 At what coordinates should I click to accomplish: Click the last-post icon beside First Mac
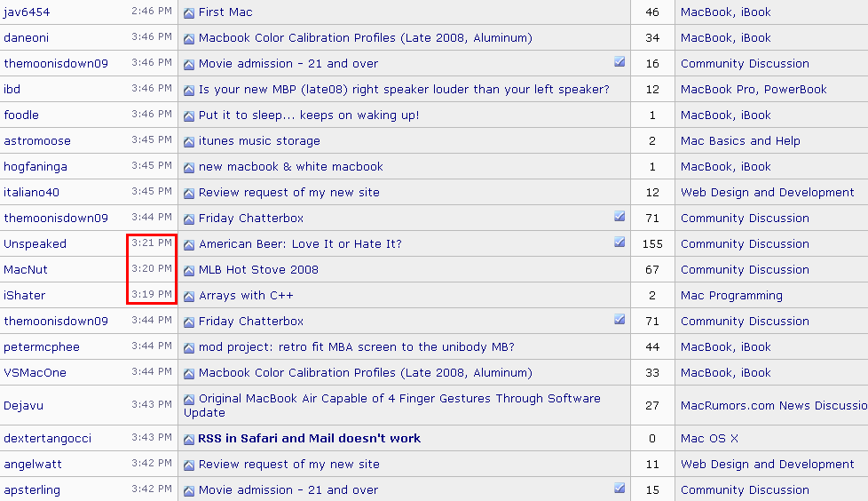[x=189, y=12]
